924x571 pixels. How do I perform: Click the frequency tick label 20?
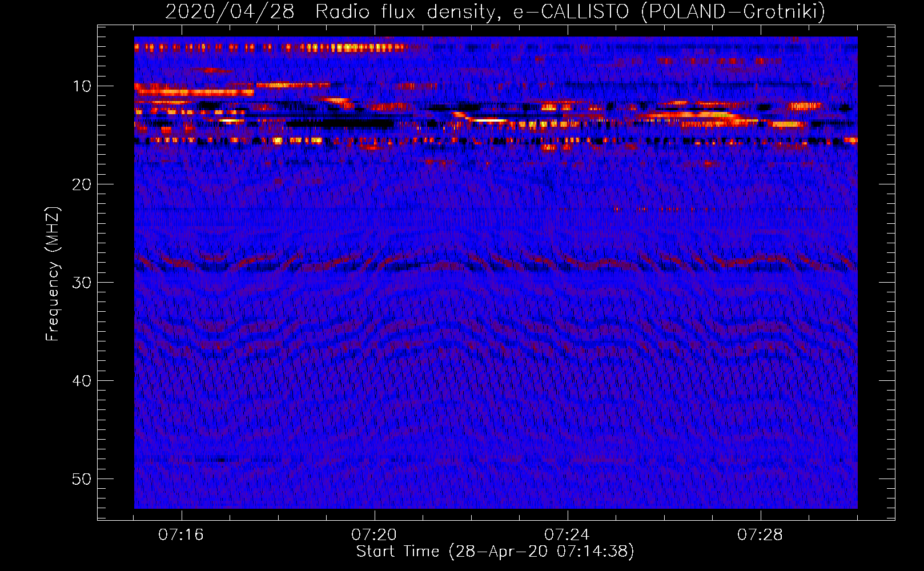82,184
